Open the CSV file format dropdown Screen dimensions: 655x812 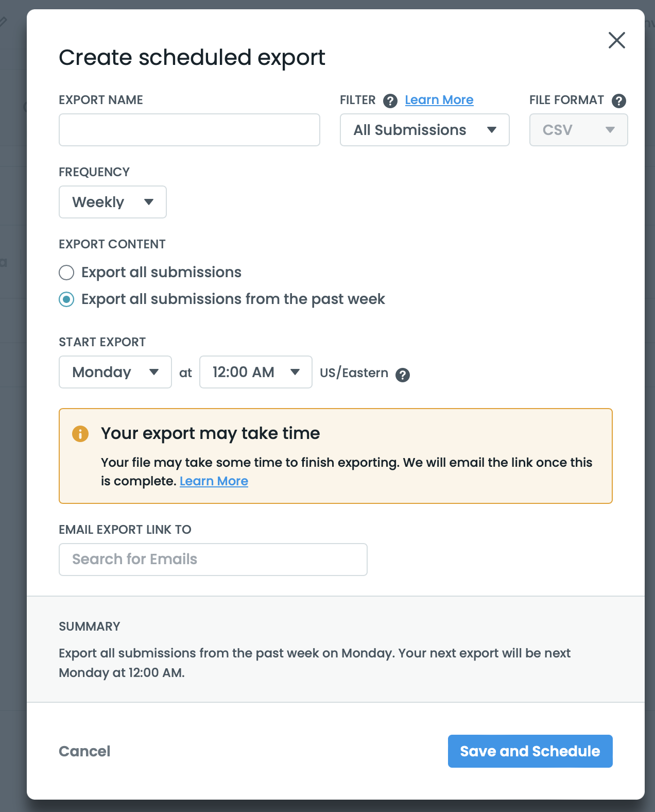[x=578, y=130]
